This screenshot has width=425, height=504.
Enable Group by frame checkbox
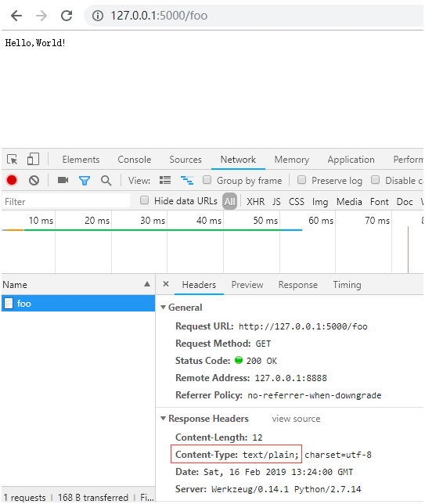click(x=207, y=180)
